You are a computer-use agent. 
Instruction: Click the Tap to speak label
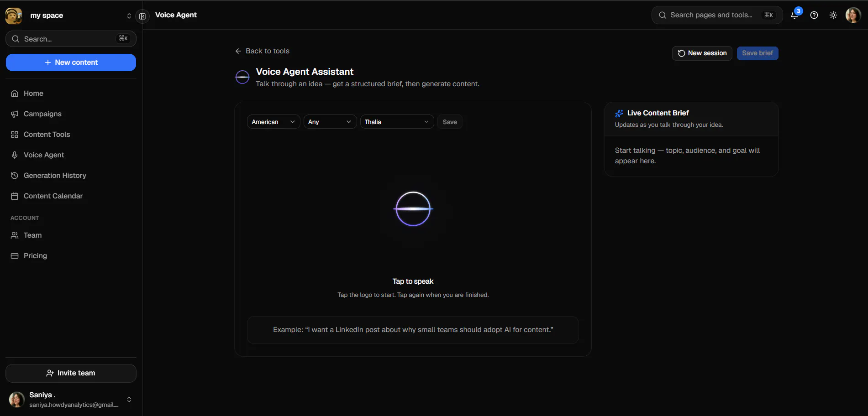413,281
